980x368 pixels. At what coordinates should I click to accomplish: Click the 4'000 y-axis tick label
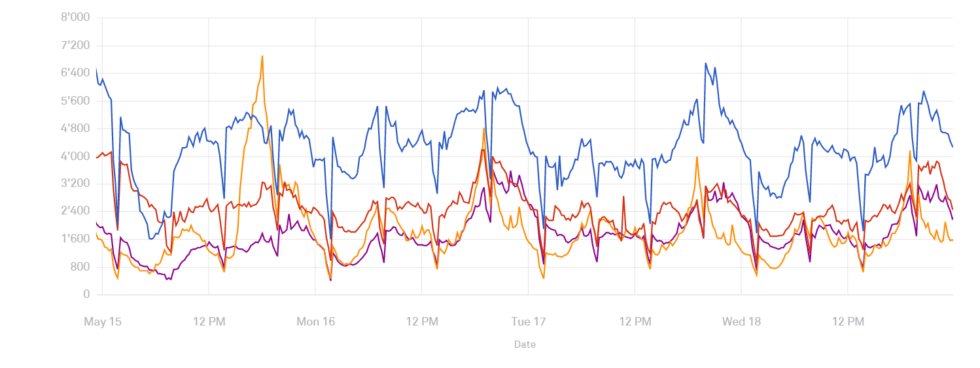coord(75,156)
